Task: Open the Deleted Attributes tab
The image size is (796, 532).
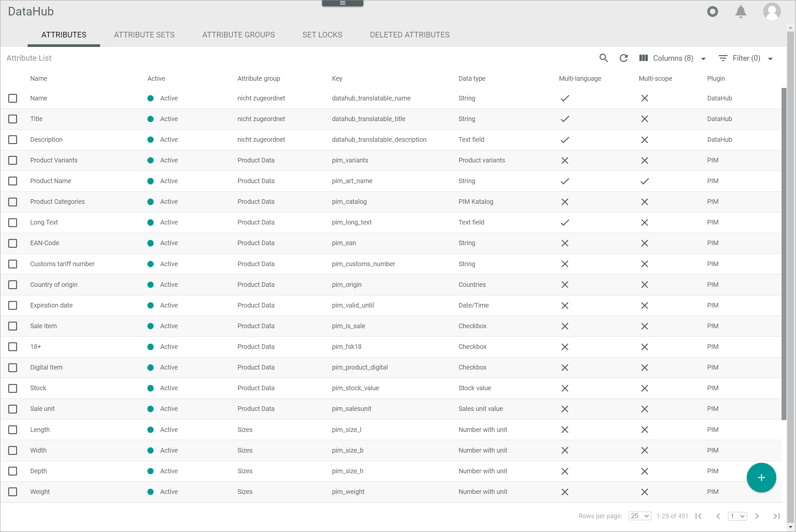Action: (x=410, y=35)
